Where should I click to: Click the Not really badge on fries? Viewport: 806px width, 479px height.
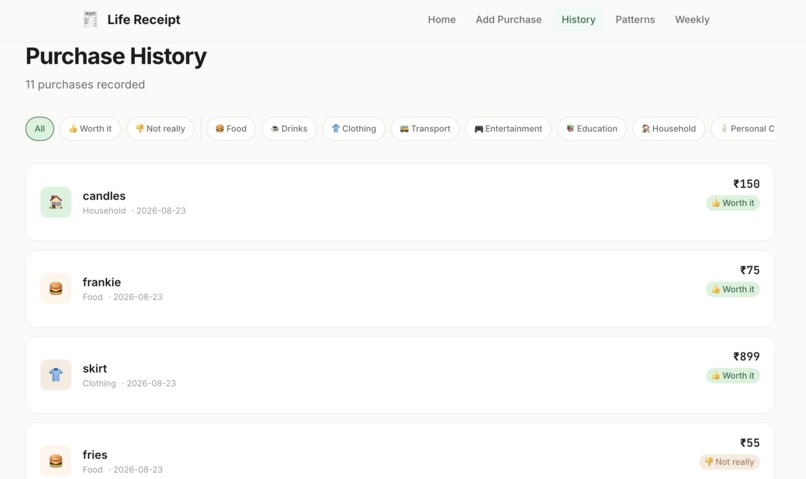point(729,462)
